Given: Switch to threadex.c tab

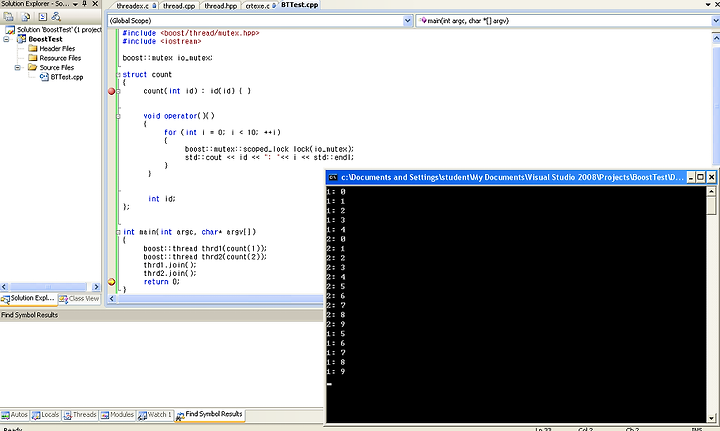Looking at the screenshot, I should 133,6.
